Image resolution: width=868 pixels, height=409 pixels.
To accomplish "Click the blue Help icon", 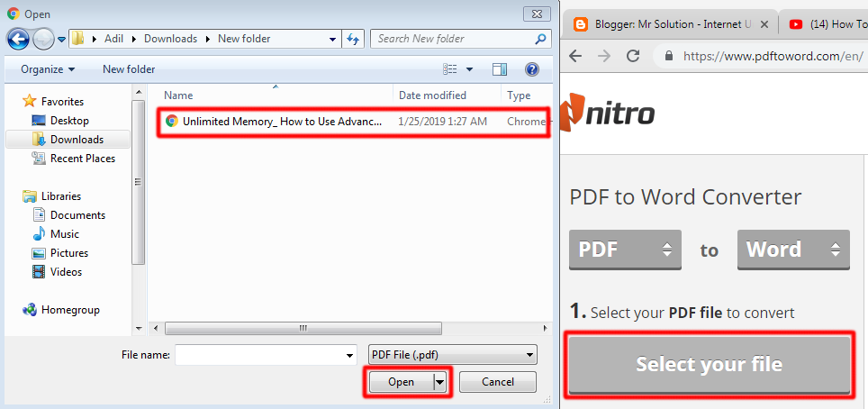I will tap(532, 69).
